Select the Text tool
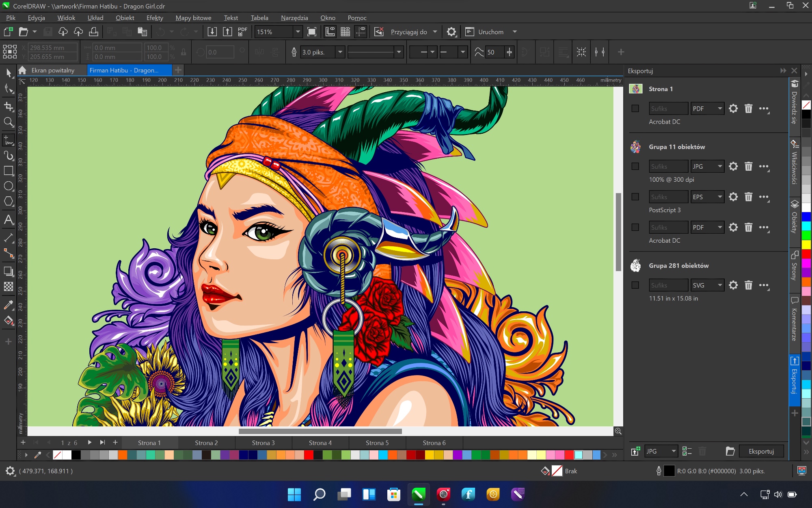 click(x=9, y=220)
